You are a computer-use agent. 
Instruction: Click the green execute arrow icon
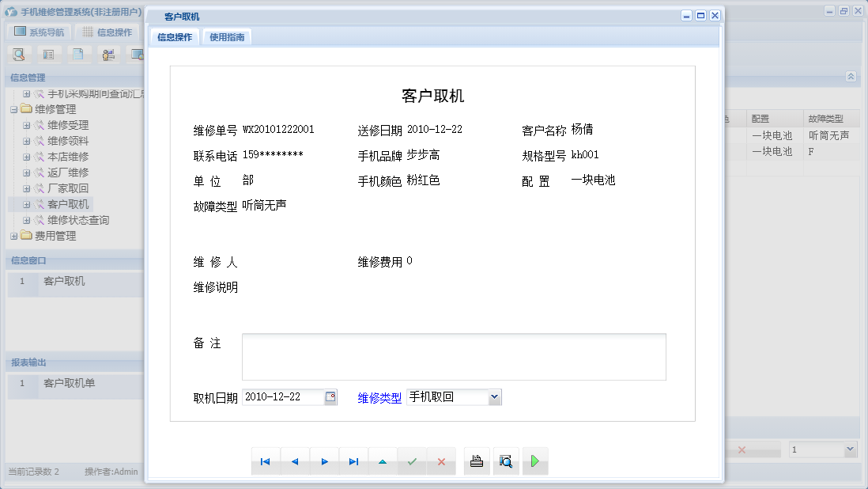click(x=535, y=461)
